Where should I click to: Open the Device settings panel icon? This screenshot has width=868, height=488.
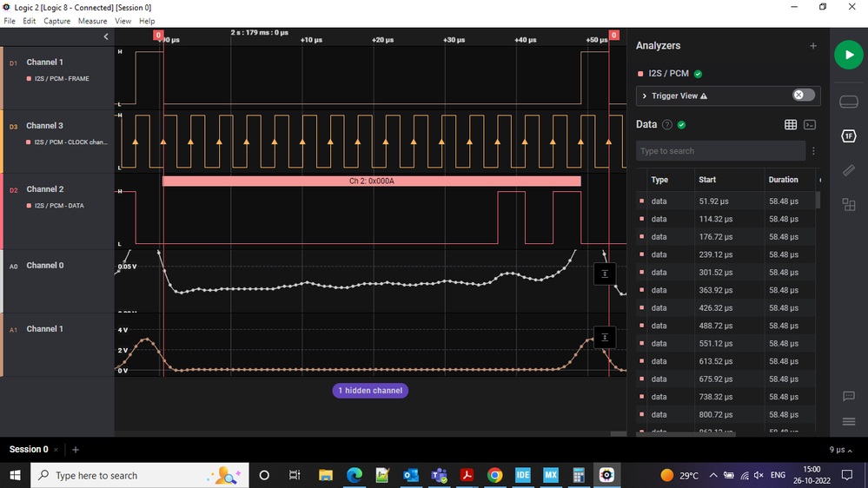(x=848, y=102)
